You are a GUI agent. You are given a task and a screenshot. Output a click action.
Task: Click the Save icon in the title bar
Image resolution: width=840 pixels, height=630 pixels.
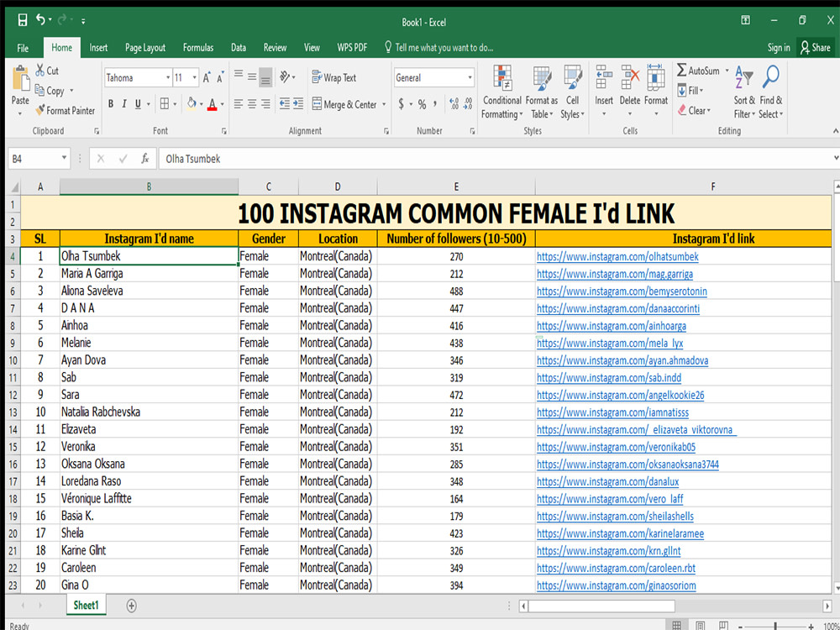(22, 19)
